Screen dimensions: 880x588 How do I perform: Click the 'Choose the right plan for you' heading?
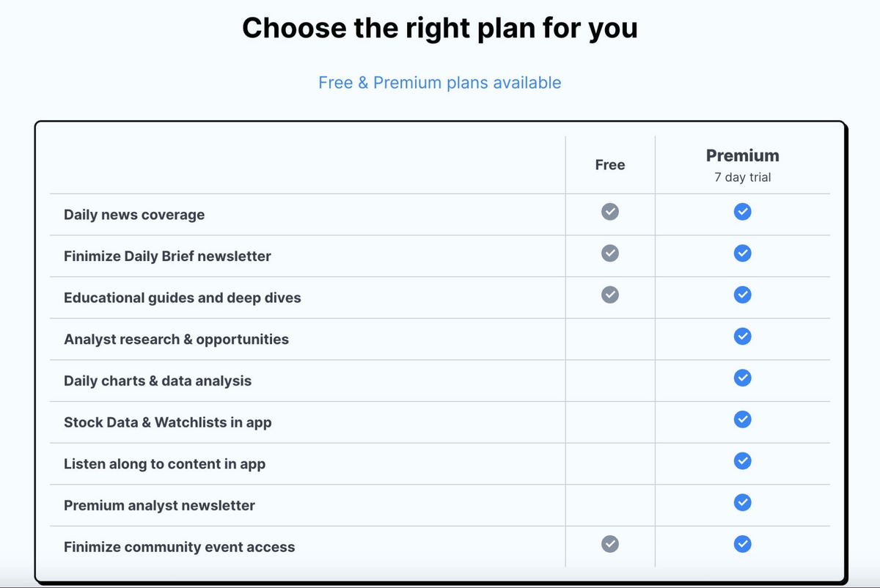tap(440, 28)
